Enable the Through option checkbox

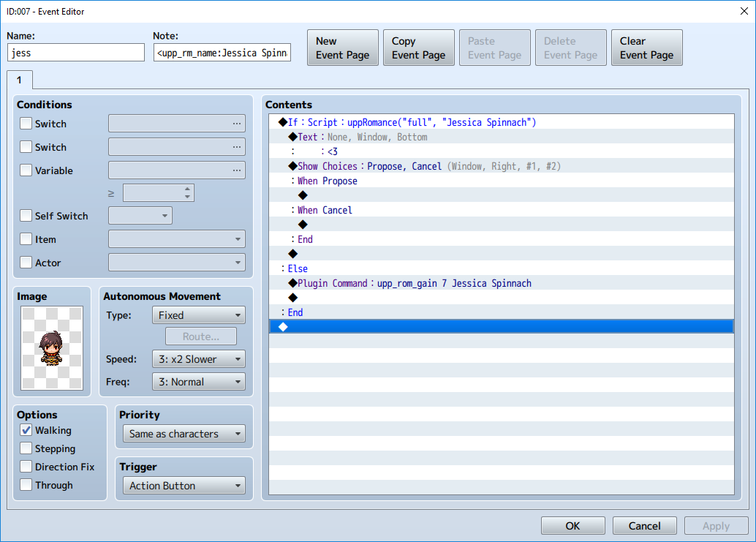click(x=26, y=485)
